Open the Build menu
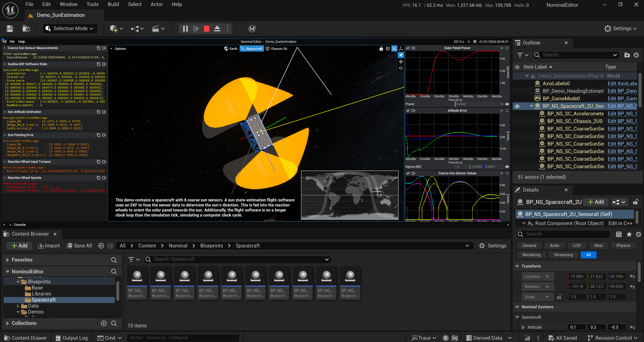 point(113,4)
